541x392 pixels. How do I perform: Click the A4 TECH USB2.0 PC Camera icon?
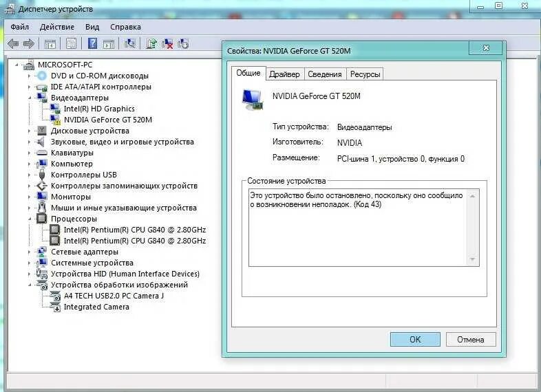pos(55,296)
